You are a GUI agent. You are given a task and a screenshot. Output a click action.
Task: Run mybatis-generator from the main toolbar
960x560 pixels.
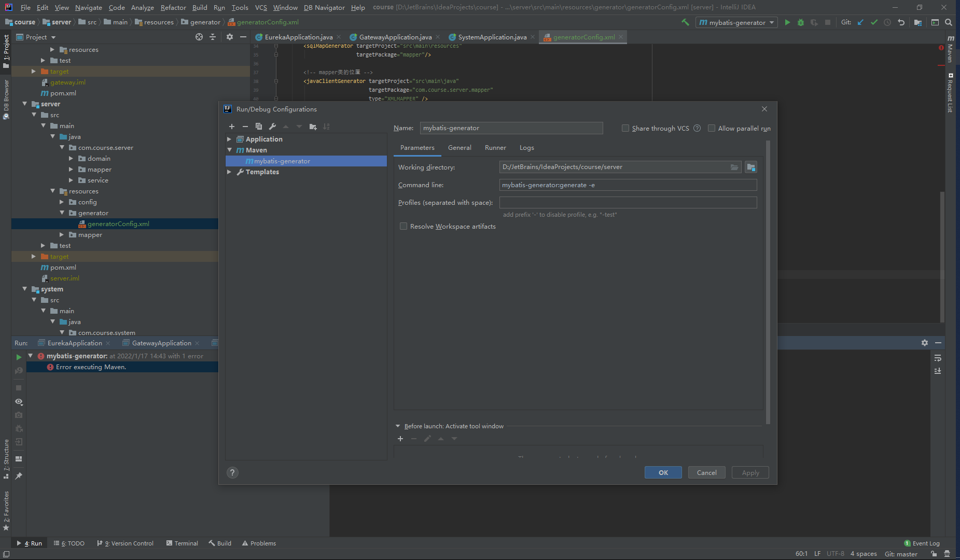[x=787, y=22]
